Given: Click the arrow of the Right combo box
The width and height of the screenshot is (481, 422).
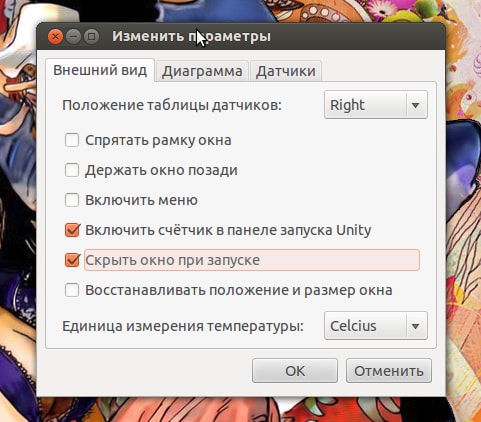Looking at the screenshot, I should click(415, 105).
